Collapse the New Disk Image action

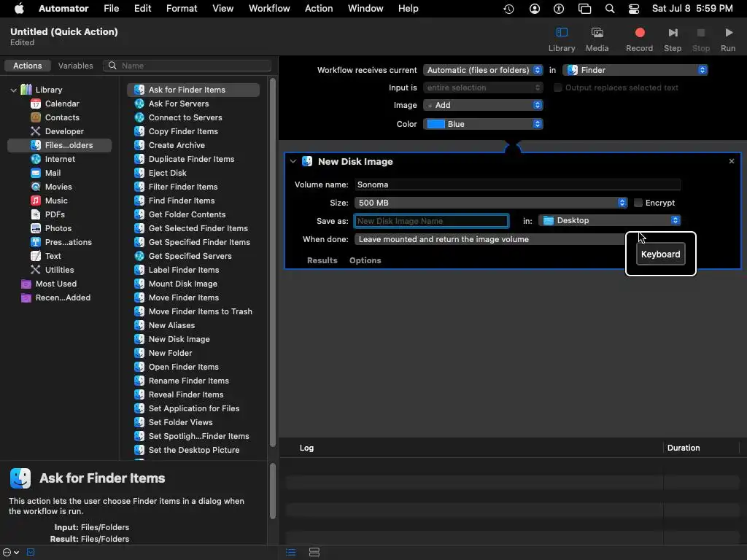[293, 161]
